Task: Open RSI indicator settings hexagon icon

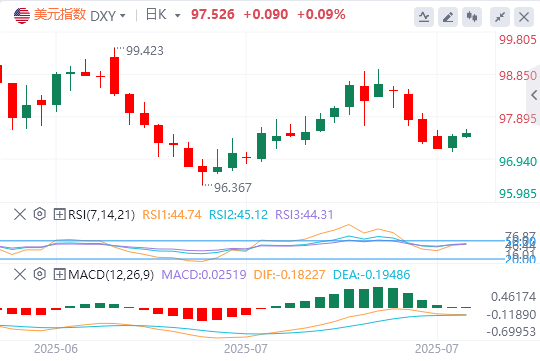Action: 40,214
